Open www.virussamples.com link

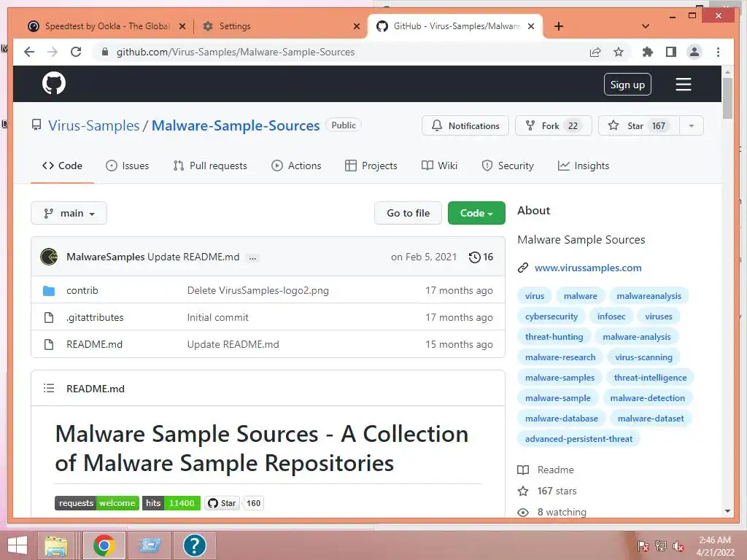588,268
